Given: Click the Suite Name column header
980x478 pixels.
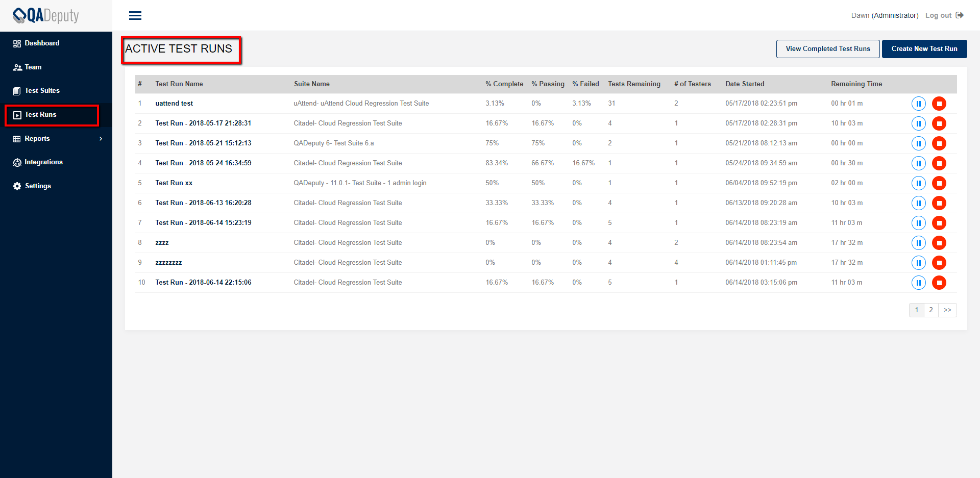Looking at the screenshot, I should pyautogui.click(x=312, y=84).
